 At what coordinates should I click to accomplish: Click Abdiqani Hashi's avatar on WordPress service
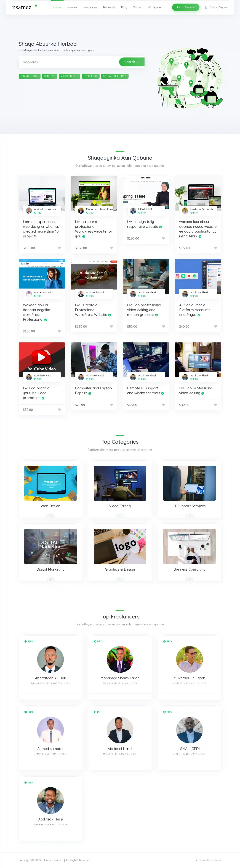[81, 294]
